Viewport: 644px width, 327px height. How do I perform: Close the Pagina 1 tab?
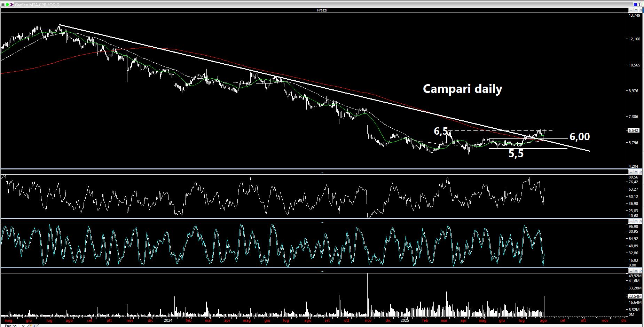point(23,326)
